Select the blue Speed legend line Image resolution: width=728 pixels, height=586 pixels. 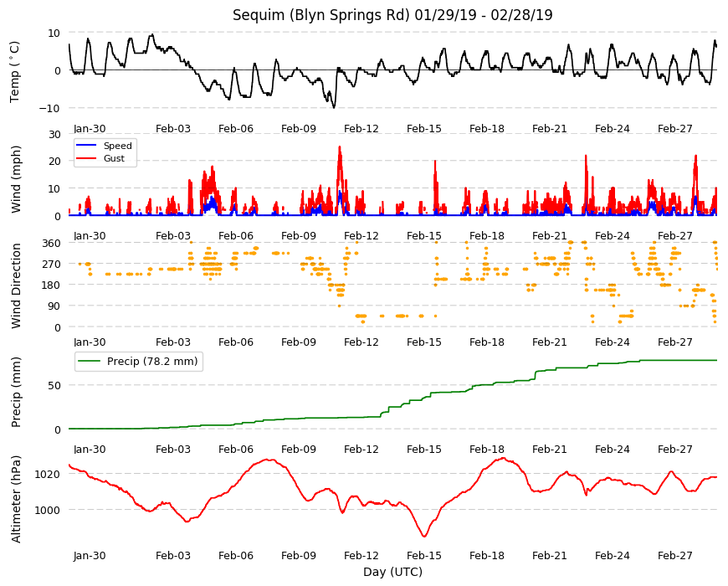tap(86, 146)
